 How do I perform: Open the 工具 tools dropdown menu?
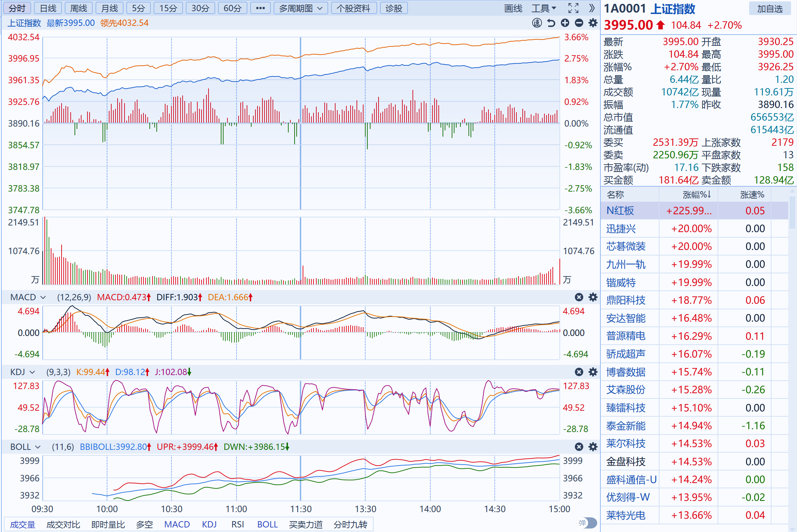pos(543,8)
